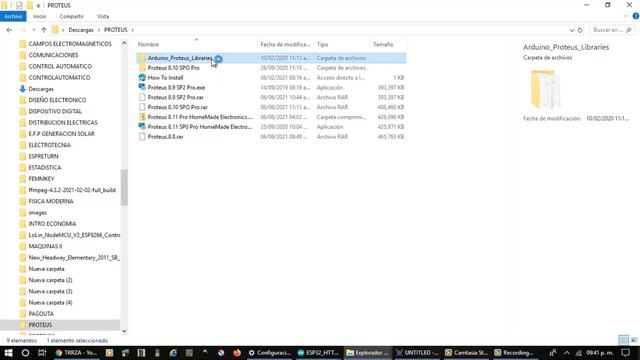
Task: Go up one folder level arrow
Action: 44,30
